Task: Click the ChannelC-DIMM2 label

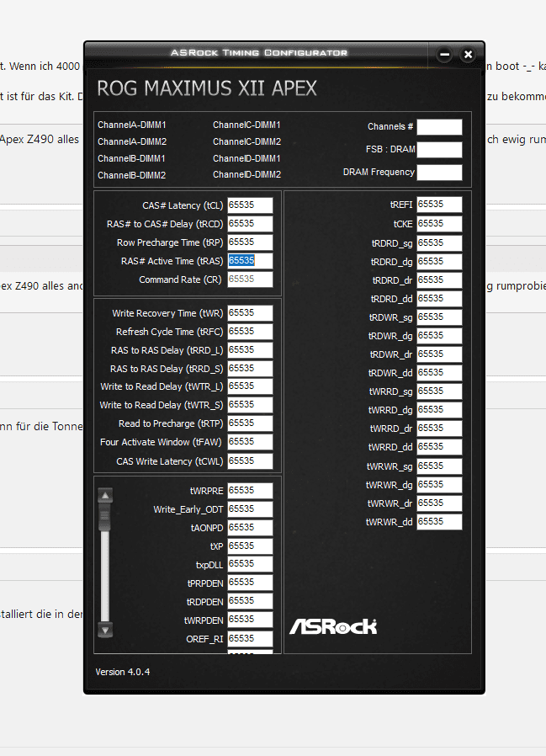Action: tap(246, 141)
